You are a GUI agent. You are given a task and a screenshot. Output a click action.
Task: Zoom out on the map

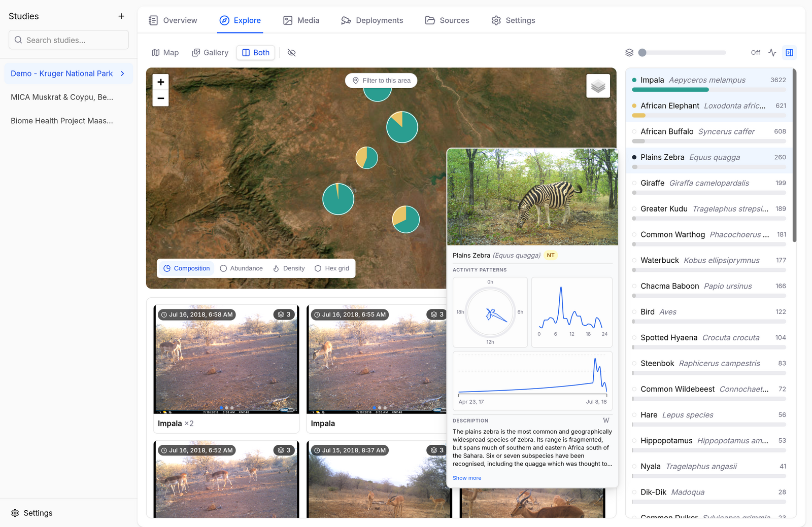(x=160, y=98)
